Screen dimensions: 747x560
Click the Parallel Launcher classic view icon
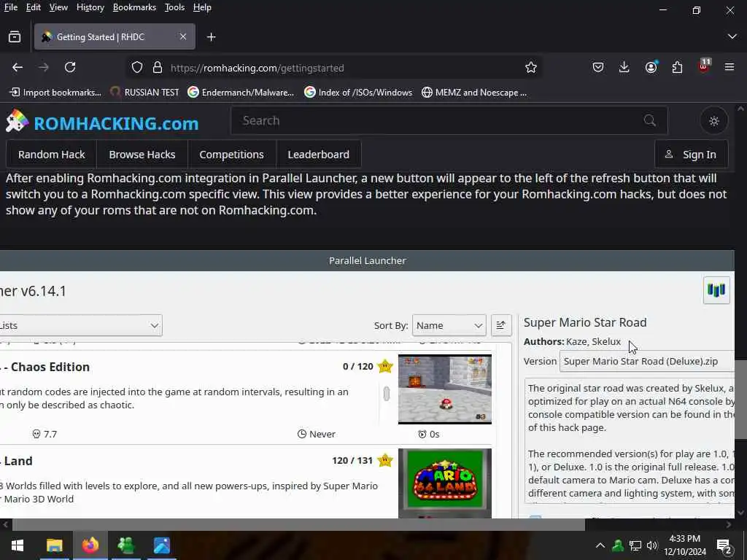pos(716,290)
